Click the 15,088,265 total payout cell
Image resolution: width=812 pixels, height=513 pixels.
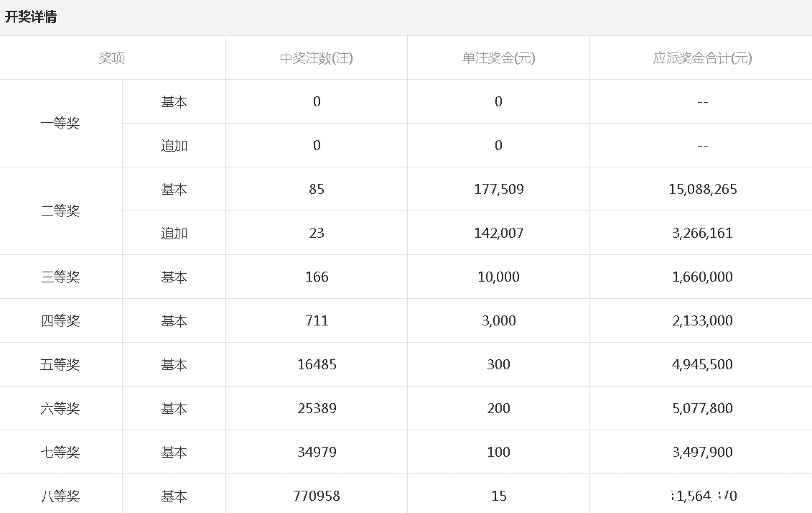[x=701, y=189]
